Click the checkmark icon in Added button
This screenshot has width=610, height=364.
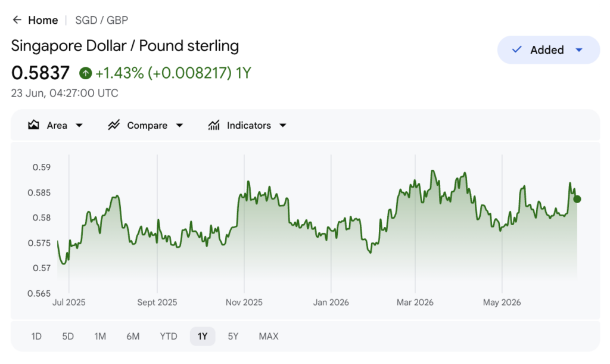516,49
